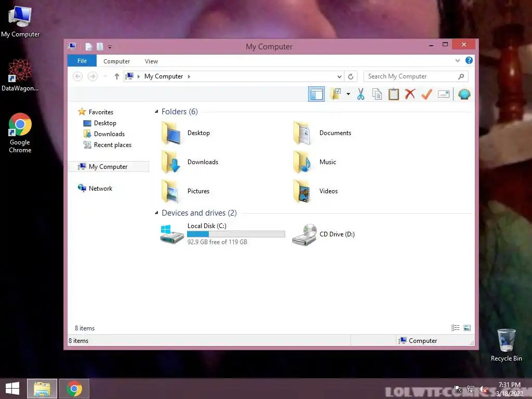Image resolution: width=532 pixels, height=399 pixels.
Task: Click the envelope E-mail toolbar icon
Action: point(444,94)
